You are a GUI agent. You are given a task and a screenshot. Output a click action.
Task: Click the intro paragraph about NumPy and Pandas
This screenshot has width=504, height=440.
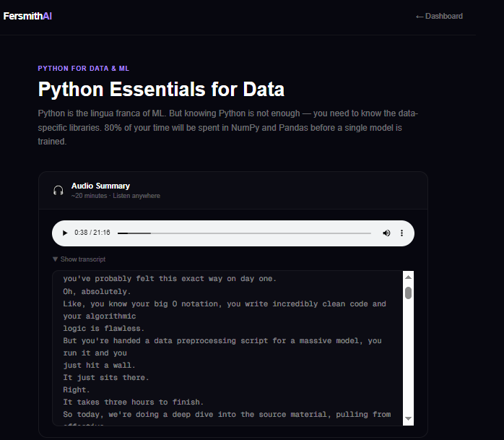pyautogui.click(x=228, y=127)
